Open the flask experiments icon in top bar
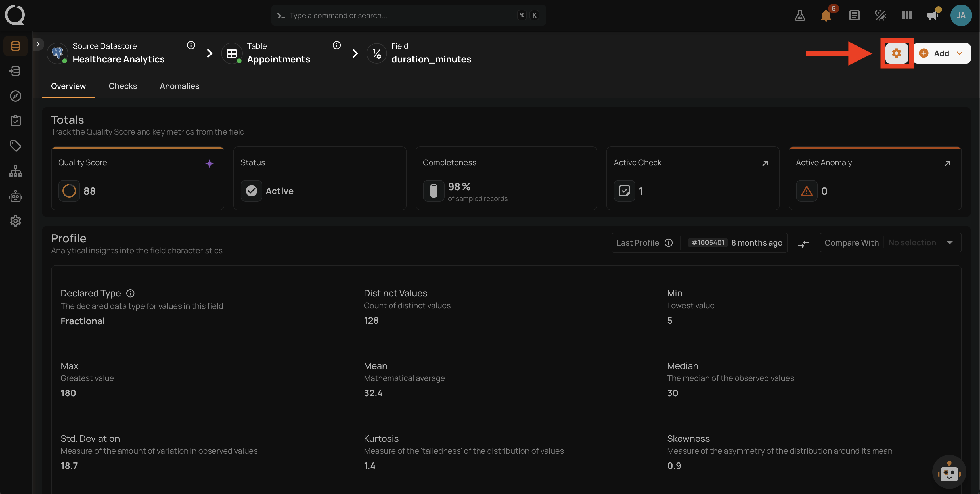 800,15
